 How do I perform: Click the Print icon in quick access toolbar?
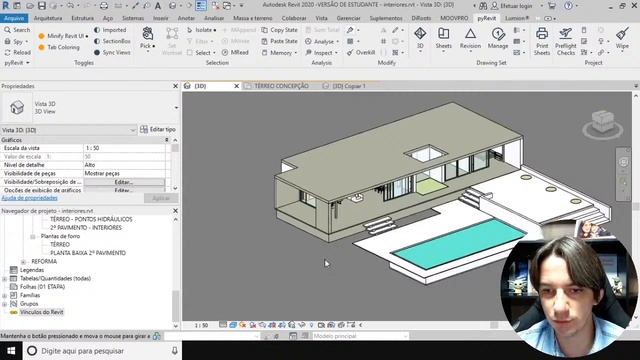coord(104,6)
